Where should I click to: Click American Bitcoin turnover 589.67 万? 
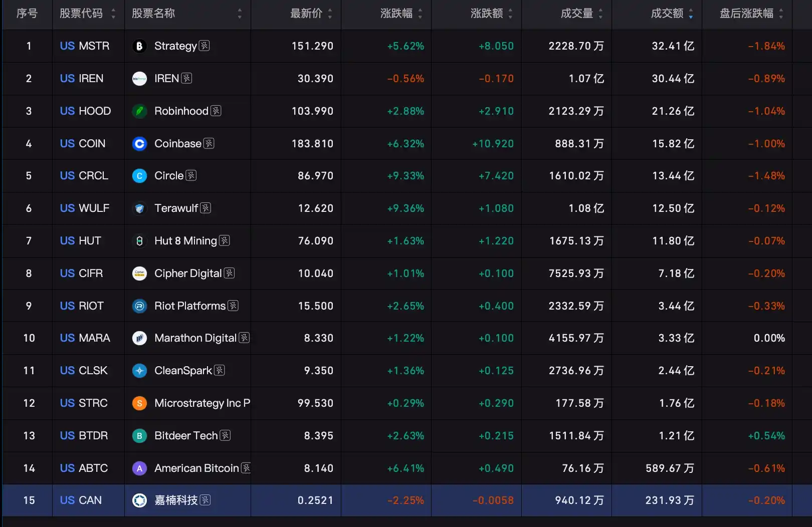[x=670, y=468]
